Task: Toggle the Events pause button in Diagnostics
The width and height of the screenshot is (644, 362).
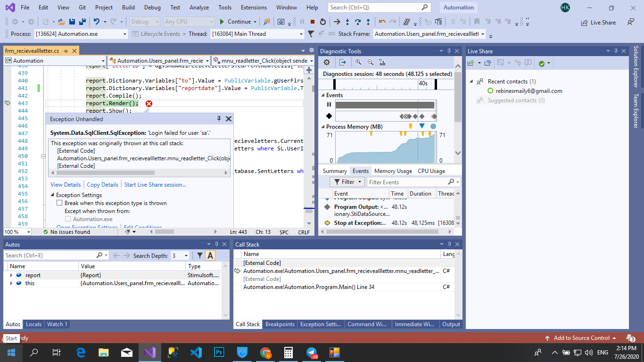Action: 329,105
